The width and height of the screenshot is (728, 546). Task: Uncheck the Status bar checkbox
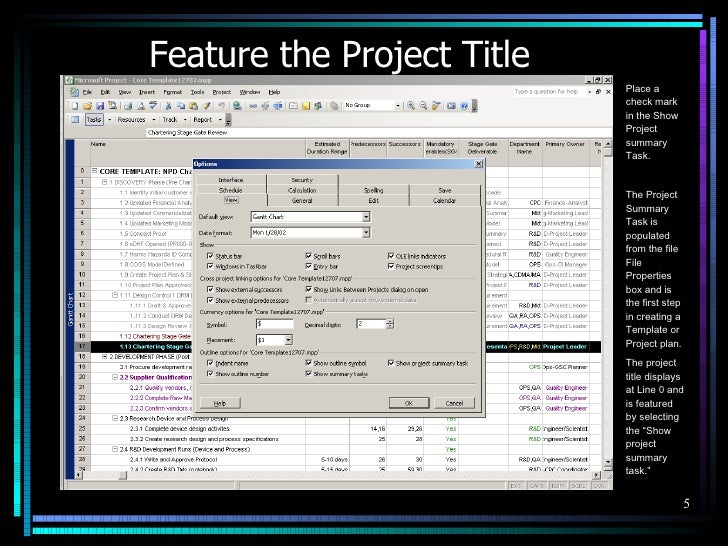click(210, 256)
